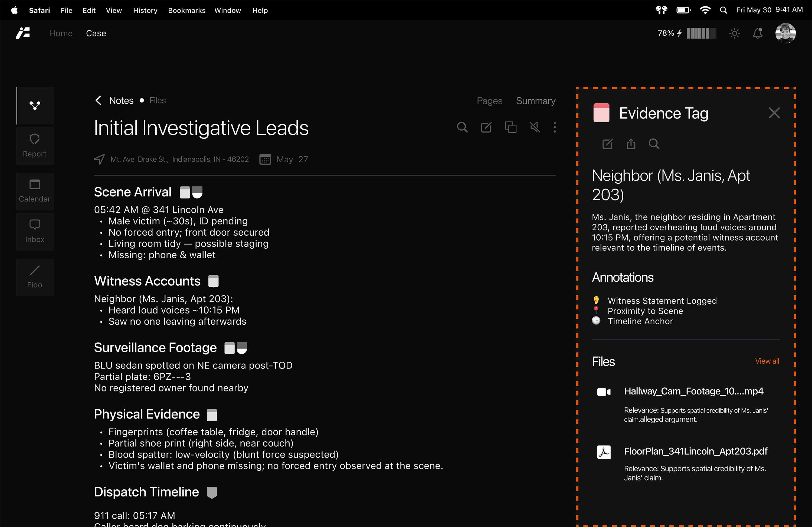Image resolution: width=812 pixels, height=527 pixels.
Task: Click the share icon in Evidence Tag
Action: pyautogui.click(x=631, y=144)
